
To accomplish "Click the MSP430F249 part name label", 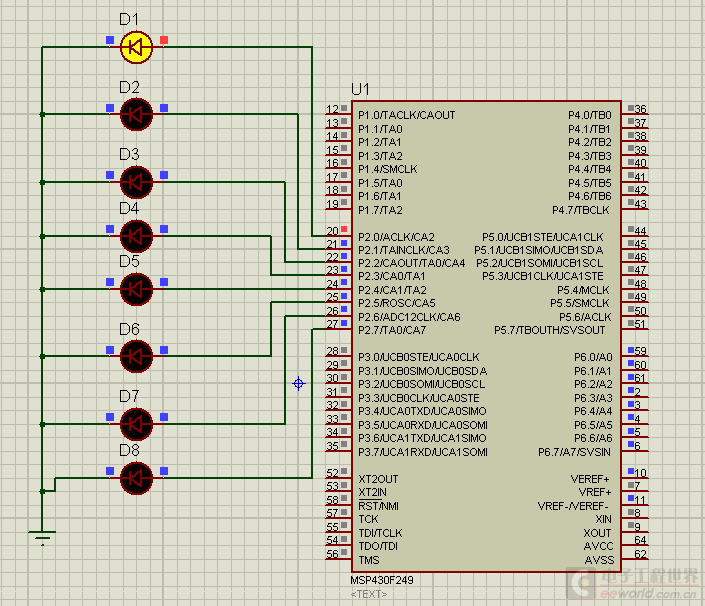I will coord(382,580).
